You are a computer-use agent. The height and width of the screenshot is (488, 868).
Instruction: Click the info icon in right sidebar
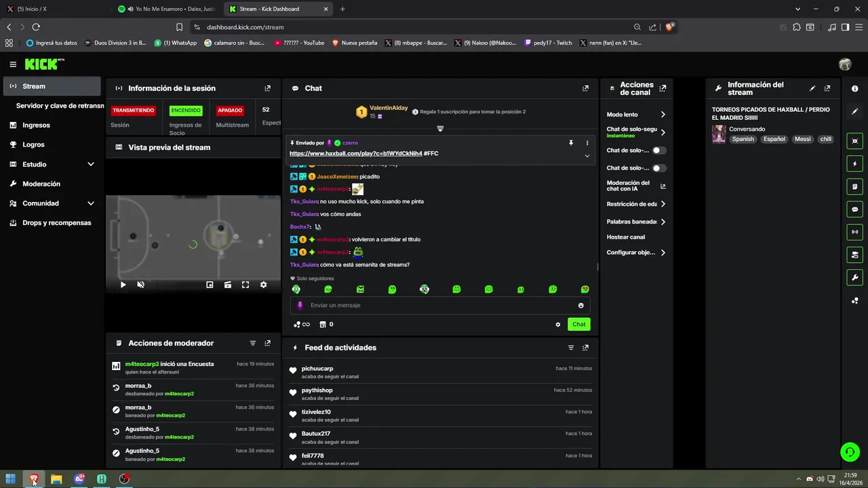[x=855, y=89]
